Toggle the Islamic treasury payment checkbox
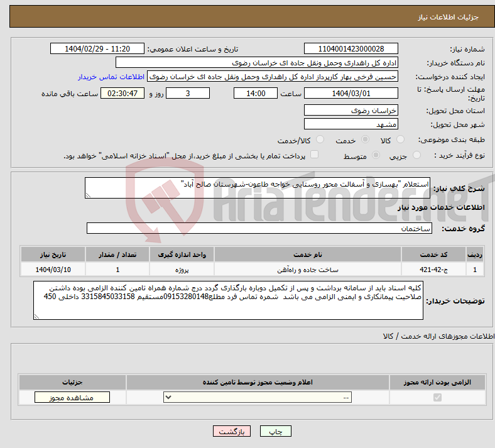 (315, 155)
